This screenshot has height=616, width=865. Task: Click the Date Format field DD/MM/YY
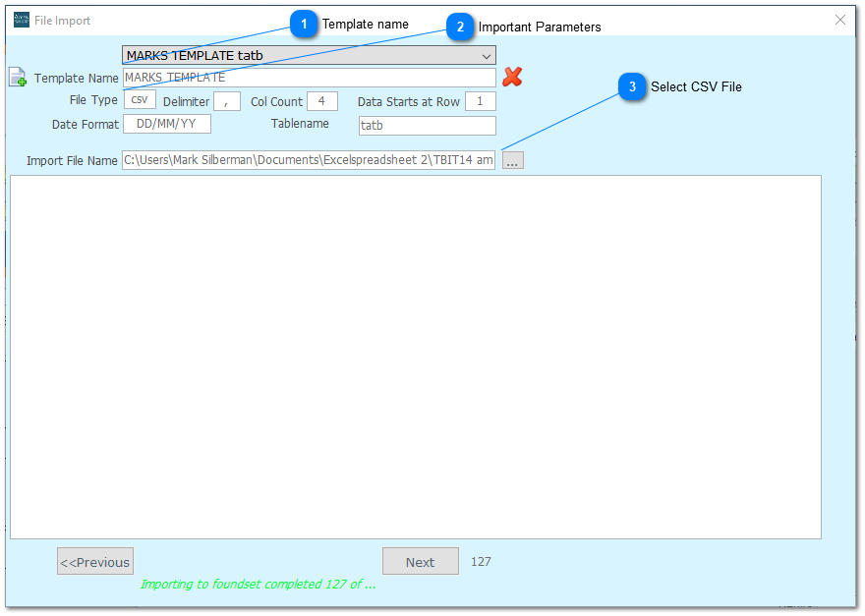(167, 123)
